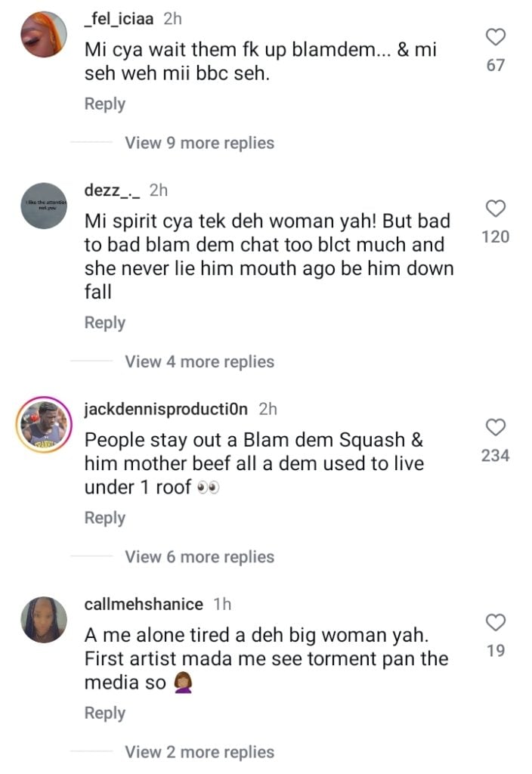
Task: Reply to jackdennisproducti0n's comment
Action: coord(104,518)
